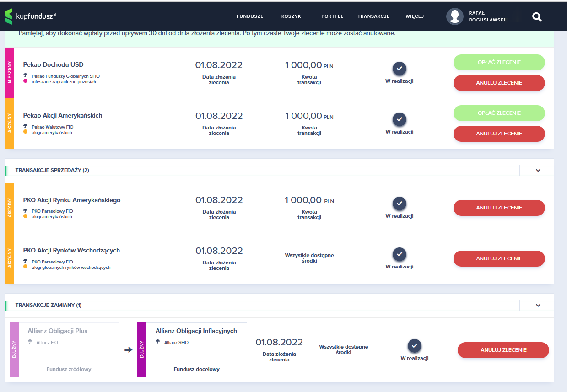Click the status checkmark for Pekao Dochodu USD
Image resolution: width=567 pixels, height=392 pixels.
[400, 69]
